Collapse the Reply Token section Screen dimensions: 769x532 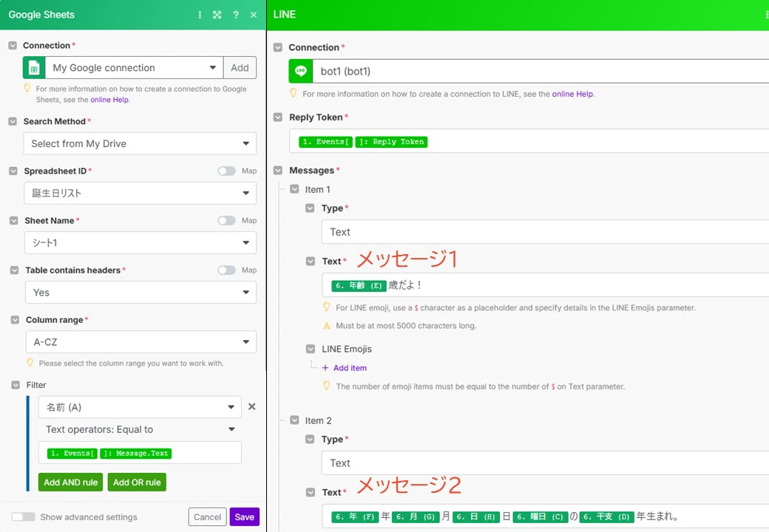(277, 117)
